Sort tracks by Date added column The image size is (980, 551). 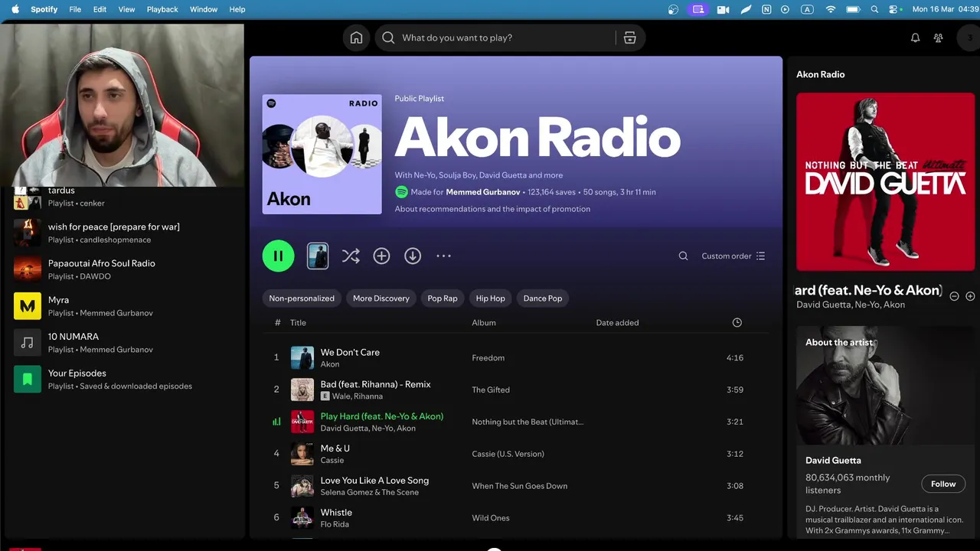click(617, 323)
